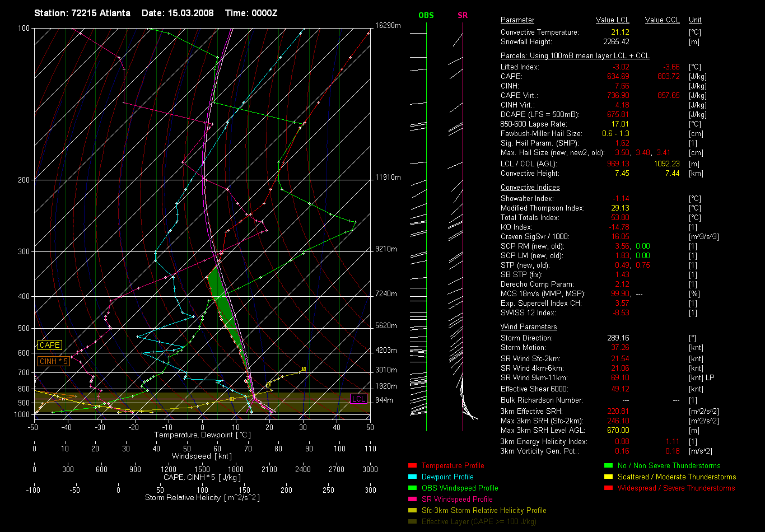Screen dimensions: 765x532
Task: Click the magenta SR Windspeed Profile swatch
Action: (x=413, y=499)
